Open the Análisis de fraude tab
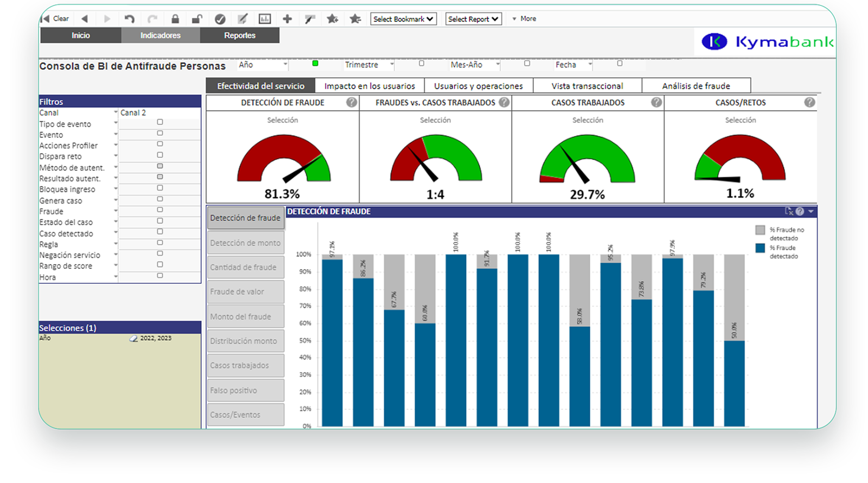 (x=696, y=86)
